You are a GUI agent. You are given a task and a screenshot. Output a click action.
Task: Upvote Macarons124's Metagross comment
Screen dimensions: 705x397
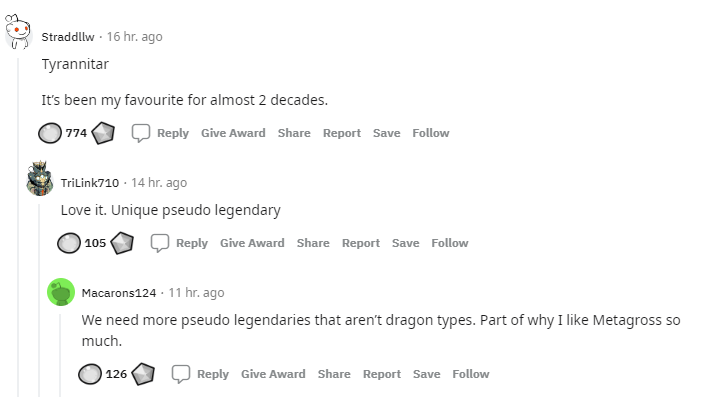89,374
